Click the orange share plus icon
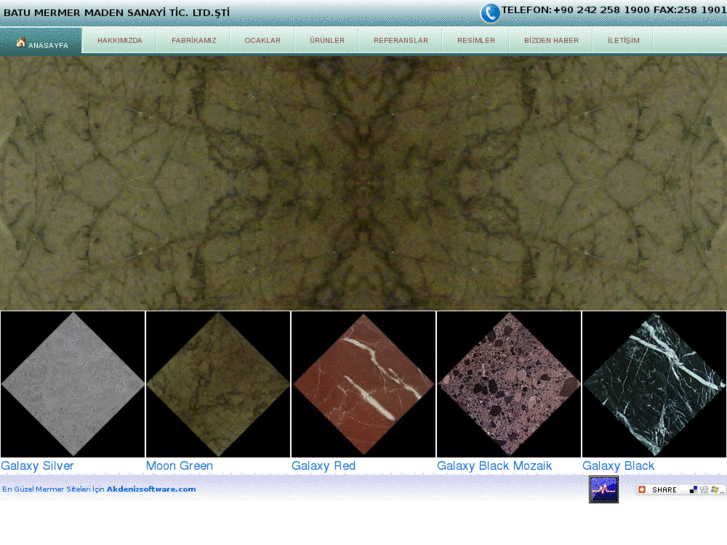Viewport: 727px width, 545px height. coord(642,490)
